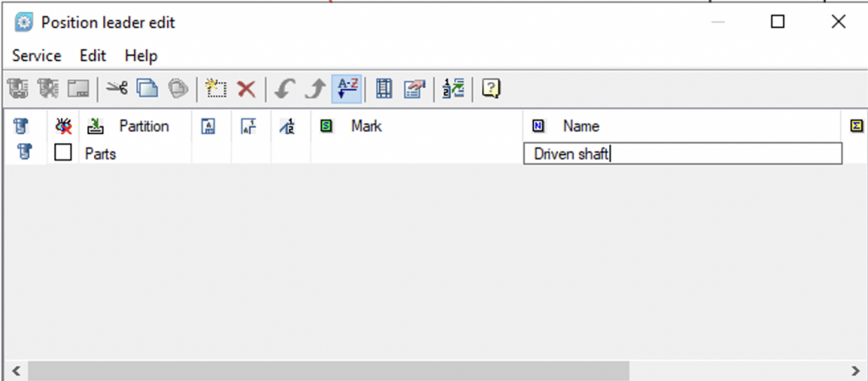The width and height of the screenshot is (868, 381).
Task: Tick the checkbox in the Parts row
Action: point(63,154)
